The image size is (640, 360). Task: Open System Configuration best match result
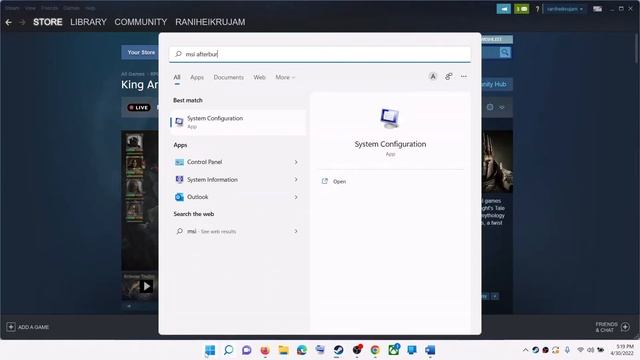[238, 122]
